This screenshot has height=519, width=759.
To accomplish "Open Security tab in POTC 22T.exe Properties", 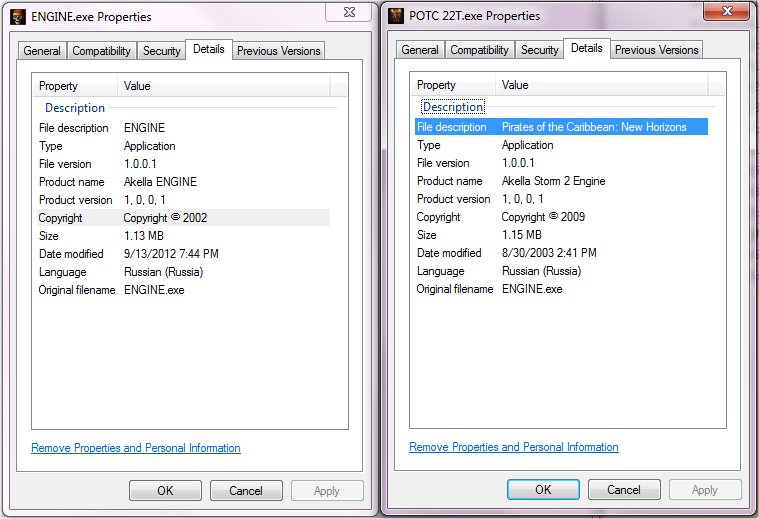I will pyautogui.click(x=540, y=50).
